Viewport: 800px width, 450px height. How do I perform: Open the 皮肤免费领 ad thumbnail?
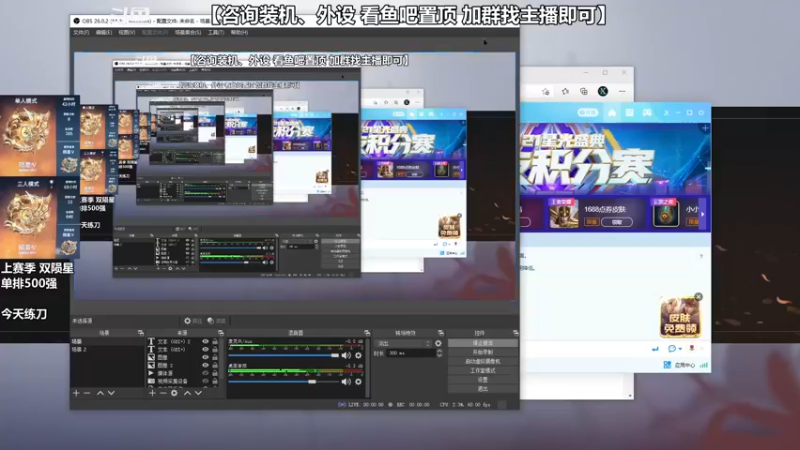pos(679,317)
